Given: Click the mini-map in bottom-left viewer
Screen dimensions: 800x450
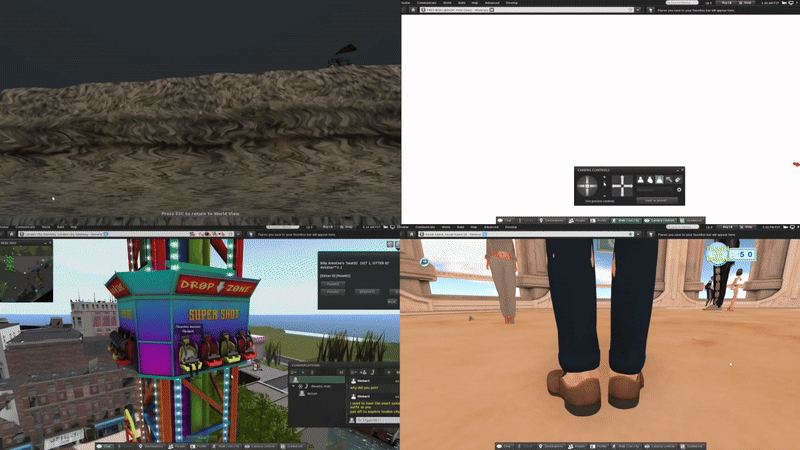Looking at the screenshot, I should pos(26,270).
